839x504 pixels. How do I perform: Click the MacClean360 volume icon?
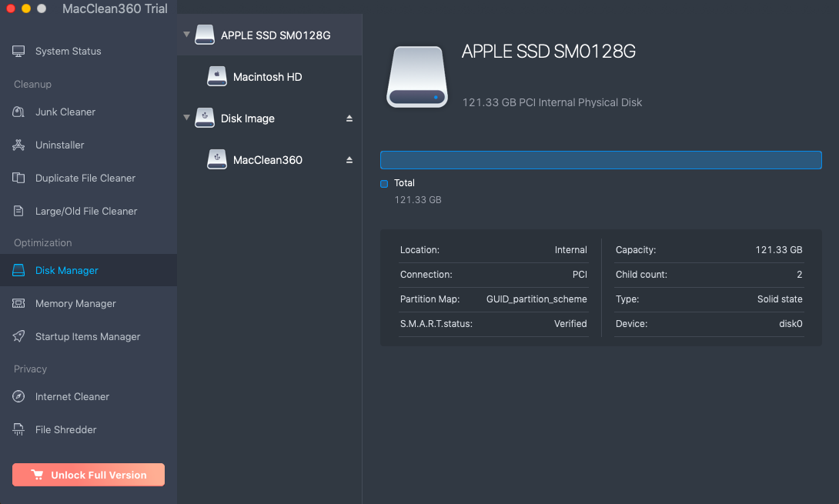217,159
